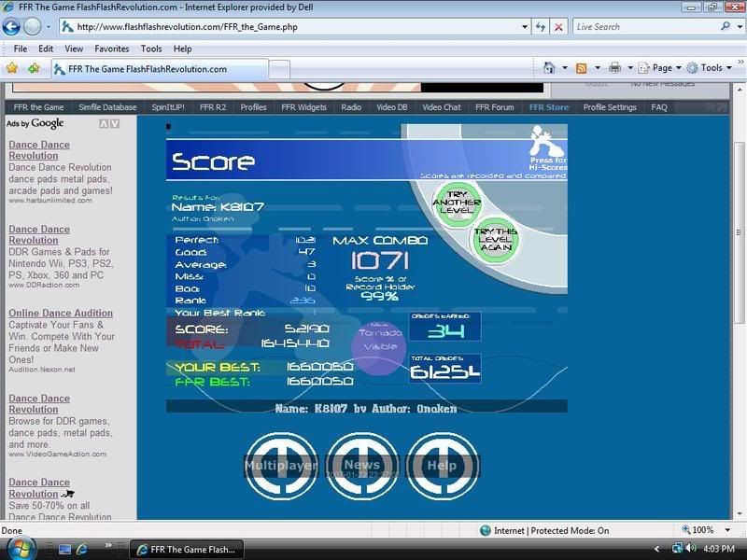Viewport: 747px width, 560px height.
Task: Click the volume speaker tray icon
Action: point(691,549)
